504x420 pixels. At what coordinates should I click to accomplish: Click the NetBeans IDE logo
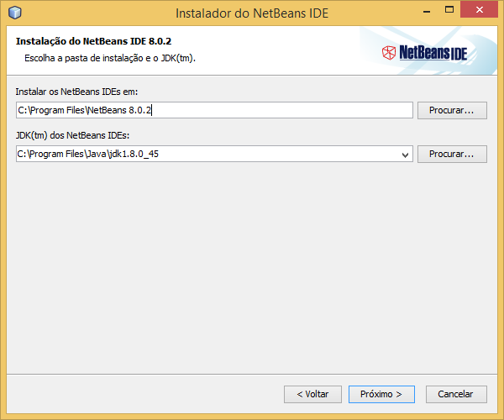tap(424, 53)
